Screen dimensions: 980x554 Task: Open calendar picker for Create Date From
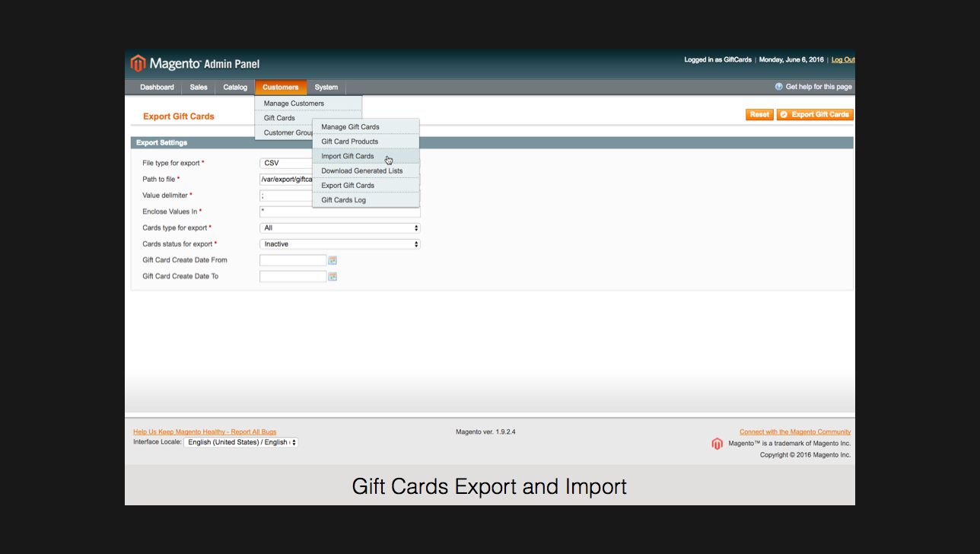332,260
